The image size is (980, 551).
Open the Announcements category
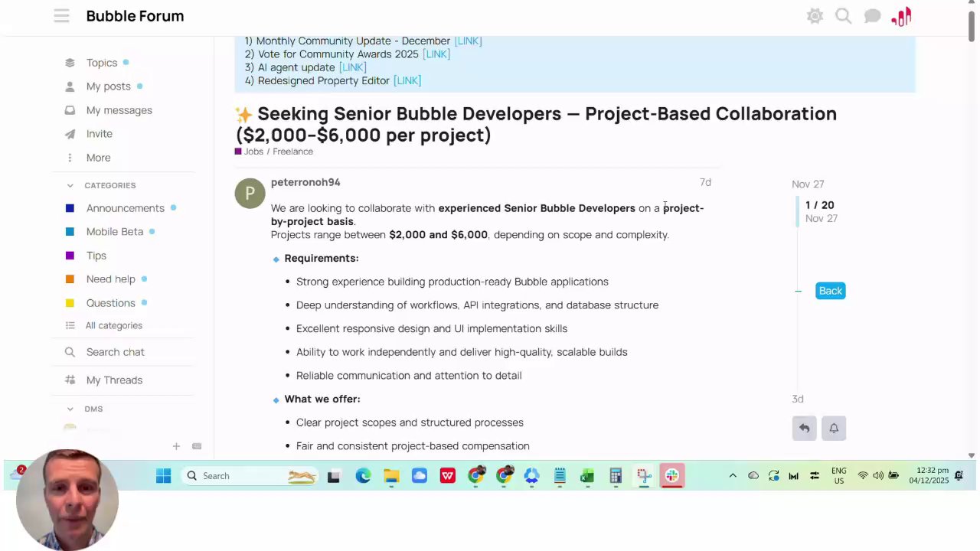click(125, 208)
